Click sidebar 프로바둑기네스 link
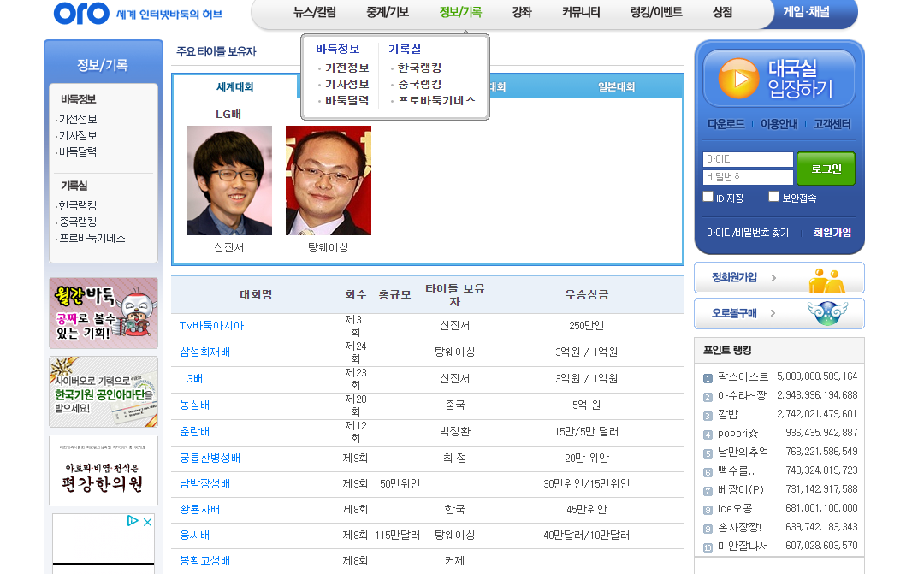 click(92, 238)
